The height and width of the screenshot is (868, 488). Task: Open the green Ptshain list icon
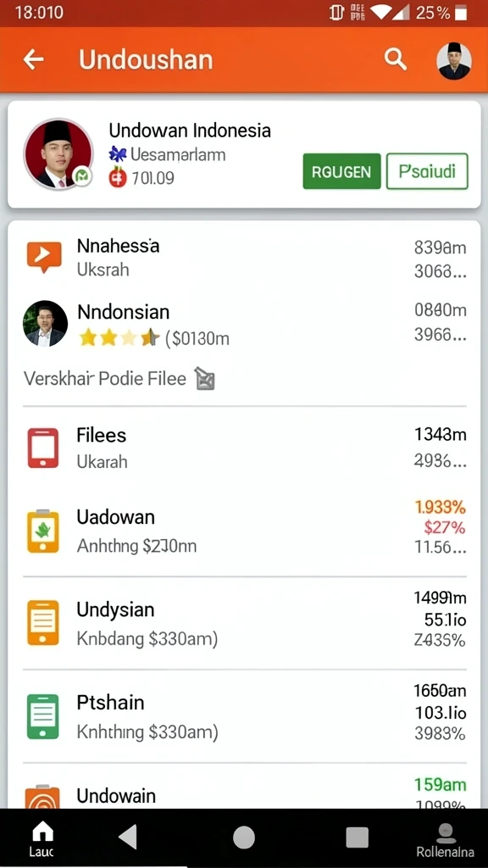[x=43, y=716]
